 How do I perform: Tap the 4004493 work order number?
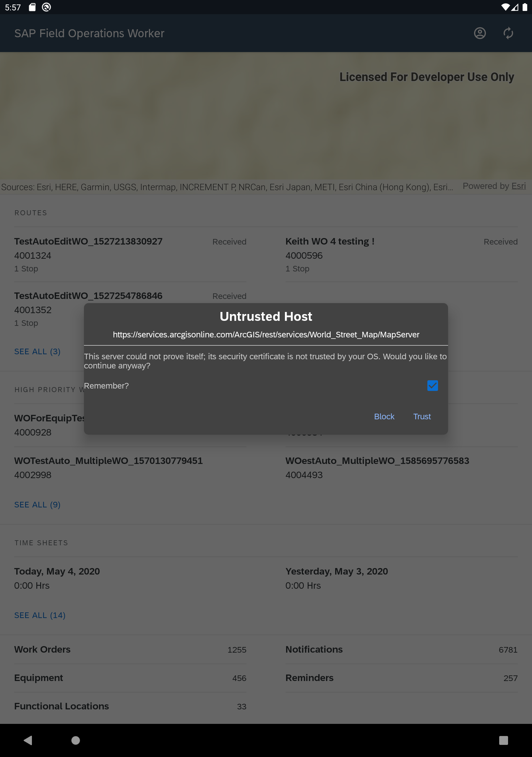point(304,475)
